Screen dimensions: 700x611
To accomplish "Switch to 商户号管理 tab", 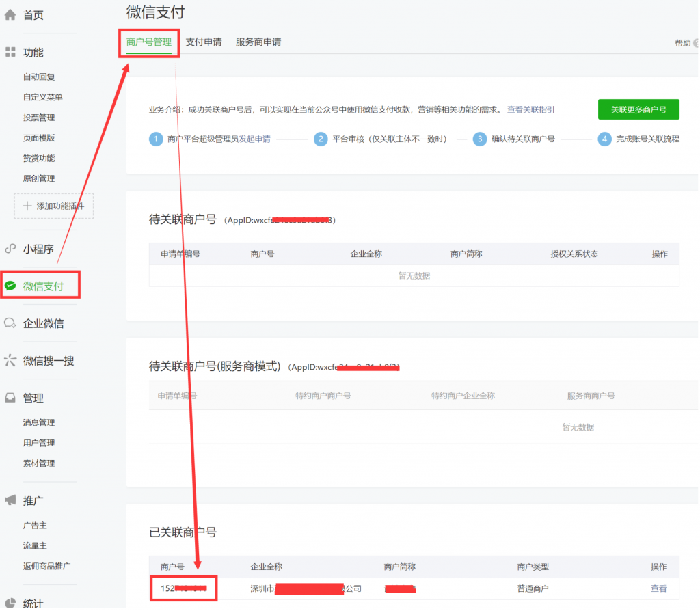I will (148, 42).
